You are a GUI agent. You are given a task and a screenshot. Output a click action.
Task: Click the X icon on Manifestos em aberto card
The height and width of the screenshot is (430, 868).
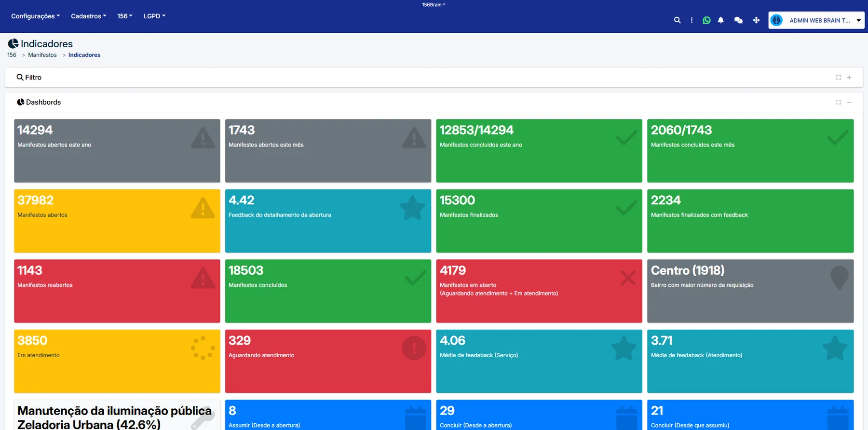(628, 278)
